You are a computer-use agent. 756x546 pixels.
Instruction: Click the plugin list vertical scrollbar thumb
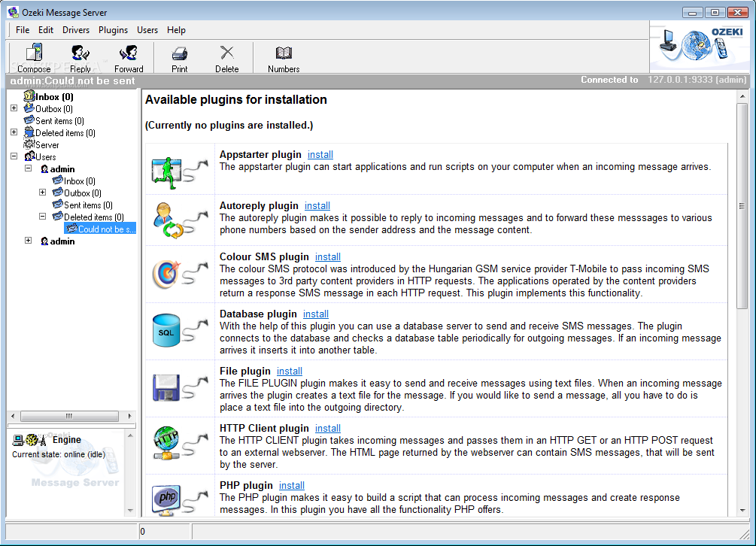(x=742, y=206)
